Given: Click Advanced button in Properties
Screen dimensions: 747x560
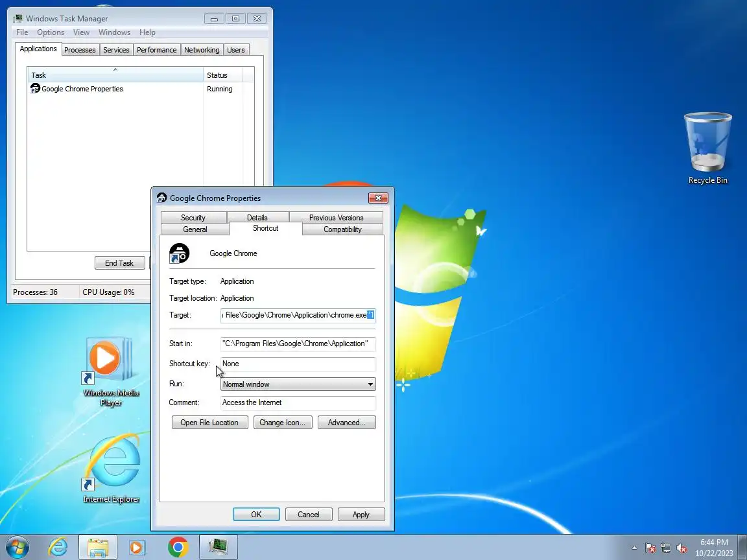Looking at the screenshot, I should [x=346, y=423].
